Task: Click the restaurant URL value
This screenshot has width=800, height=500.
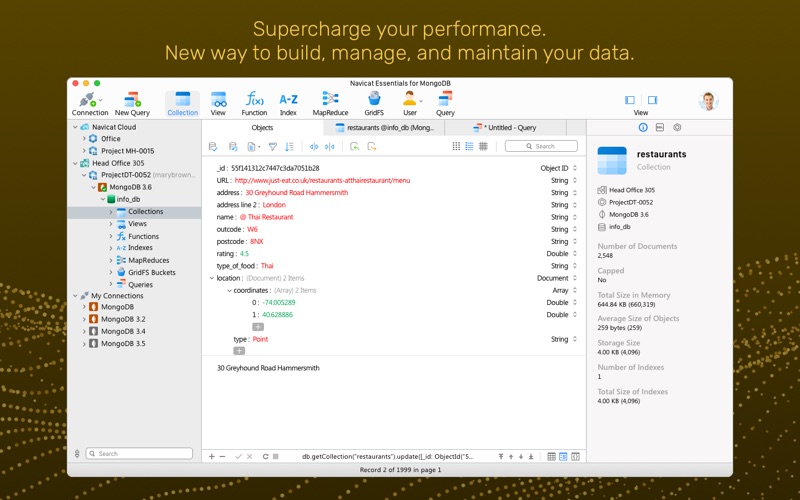Action: click(x=322, y=180)
